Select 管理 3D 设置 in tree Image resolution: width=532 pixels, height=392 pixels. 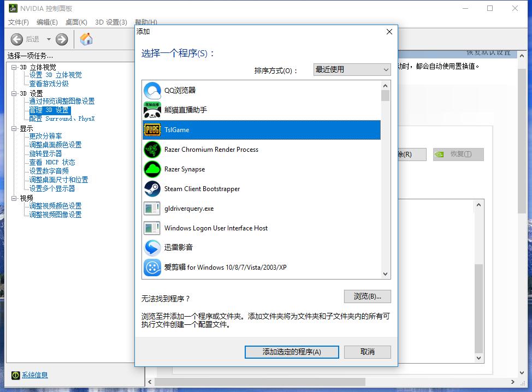click(49, 110)
